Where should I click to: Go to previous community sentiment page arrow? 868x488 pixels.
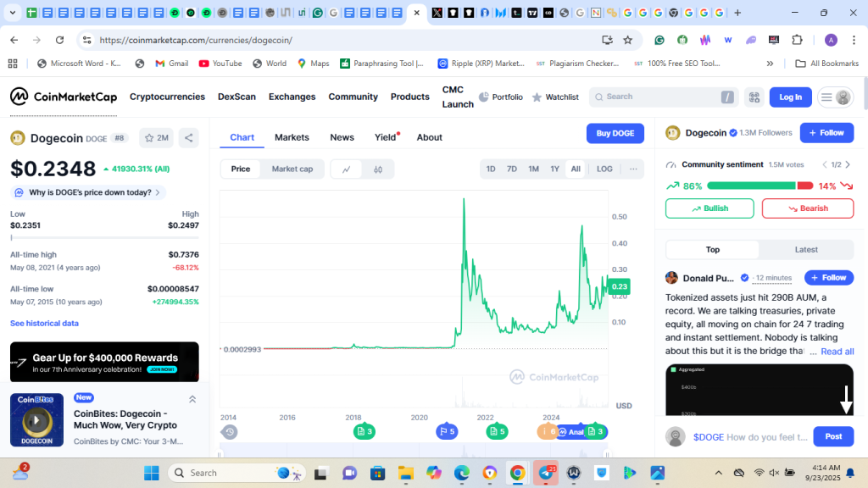tap(825, 164)
